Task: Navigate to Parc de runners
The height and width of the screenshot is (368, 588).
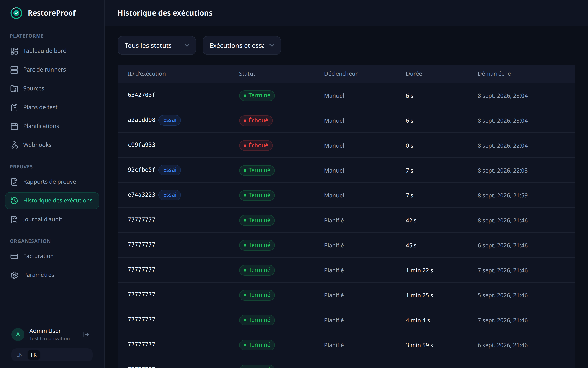Action: [52, 70]
